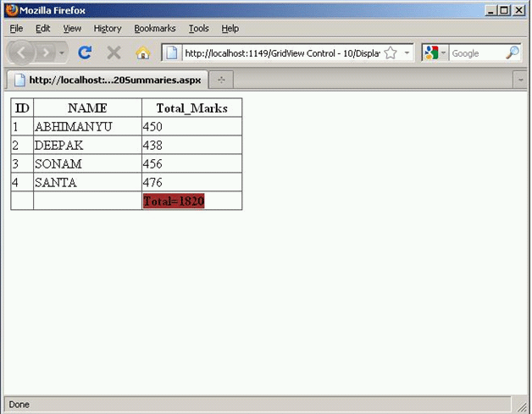The image size is (532, 414).
Task: Open the search engine selector dropdown arrow
Action: [x=443, y=52]
